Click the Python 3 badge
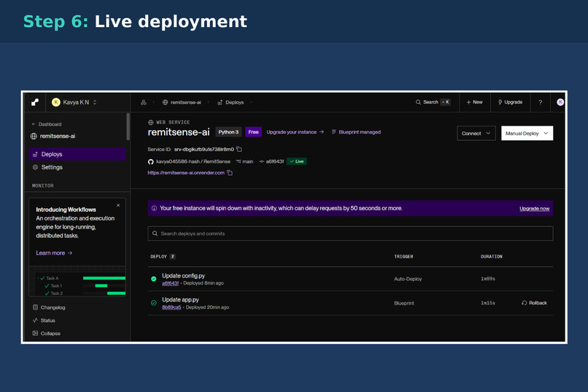 pos(228,132)
